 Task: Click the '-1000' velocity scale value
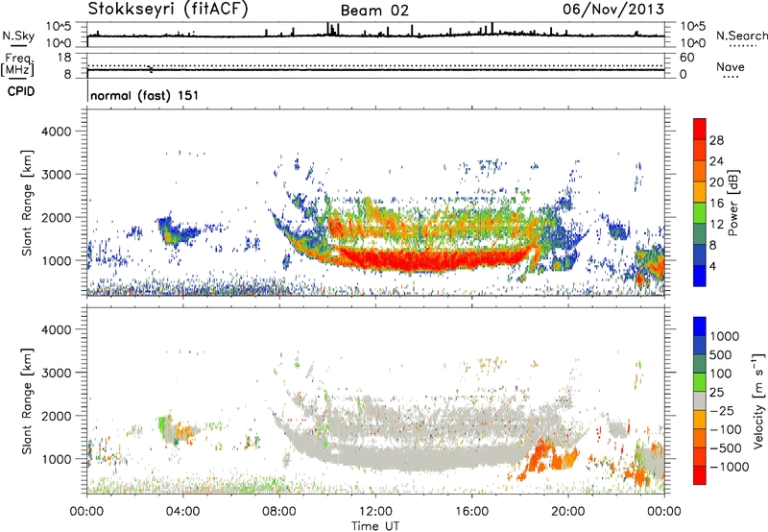(x=729, y=467)
